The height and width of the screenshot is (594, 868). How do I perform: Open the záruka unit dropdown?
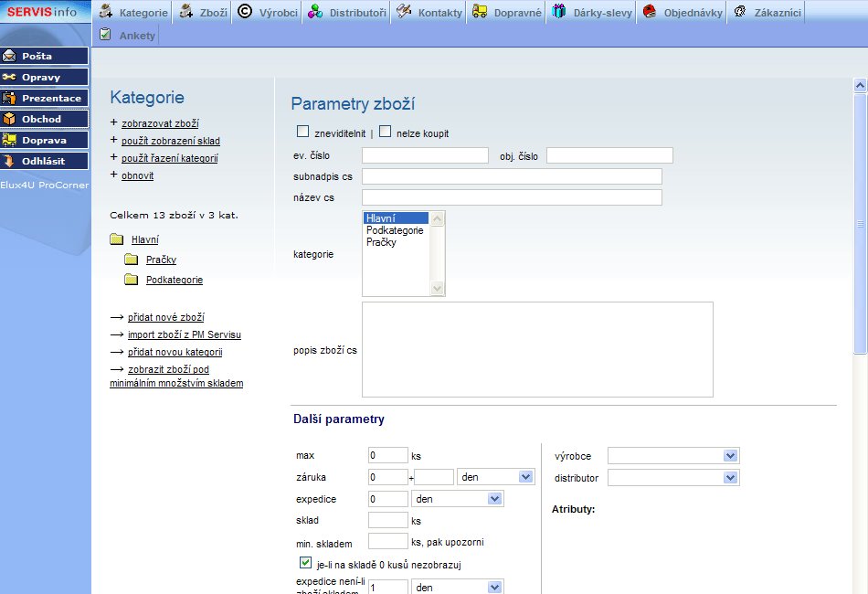(495, 477)
